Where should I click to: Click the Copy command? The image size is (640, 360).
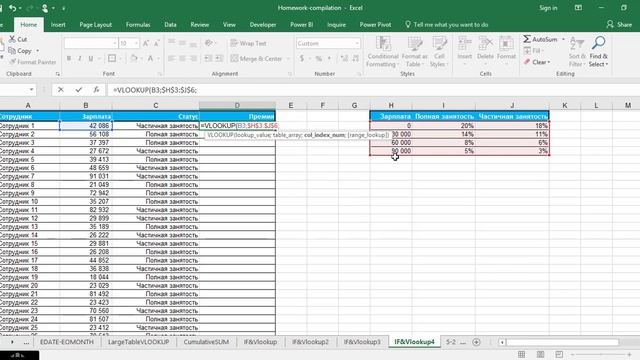click(x=20, y=51)
